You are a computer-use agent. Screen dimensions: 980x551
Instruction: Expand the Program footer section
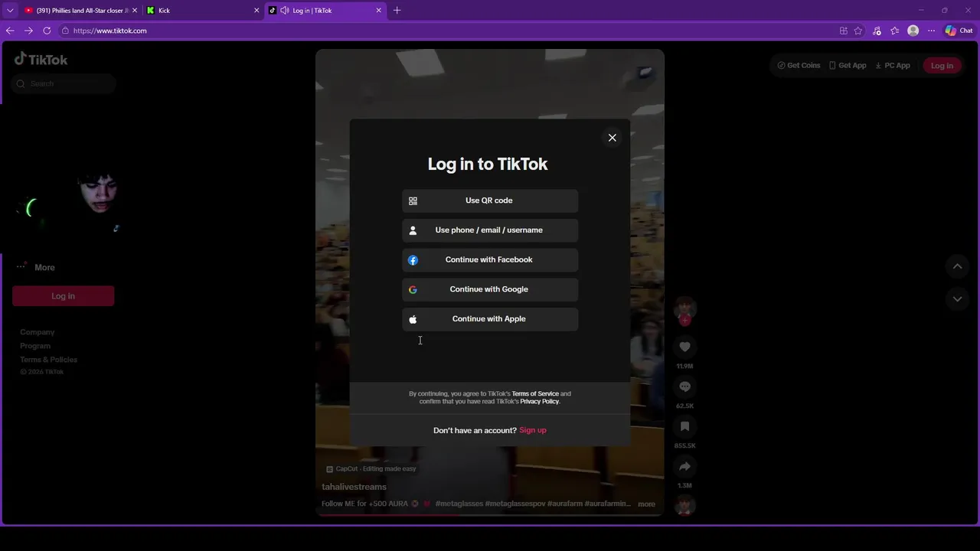pyautogui.click(x=35, y=346)
